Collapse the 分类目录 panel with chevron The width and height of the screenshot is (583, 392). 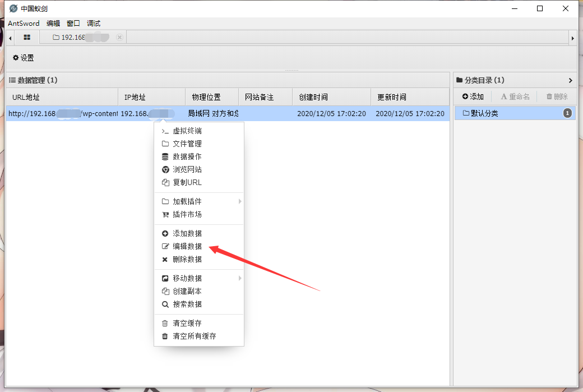click(x=570, y=80)
